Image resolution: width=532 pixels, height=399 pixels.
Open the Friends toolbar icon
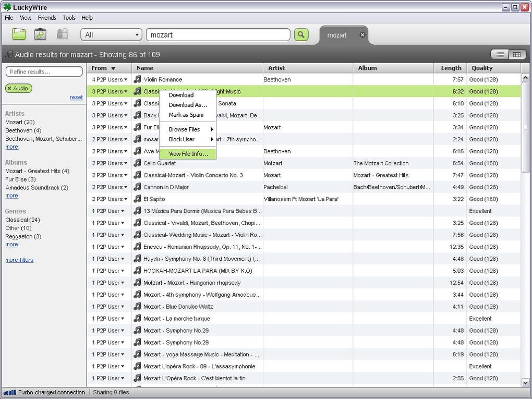pyautogui.click(x=63, y=34)
